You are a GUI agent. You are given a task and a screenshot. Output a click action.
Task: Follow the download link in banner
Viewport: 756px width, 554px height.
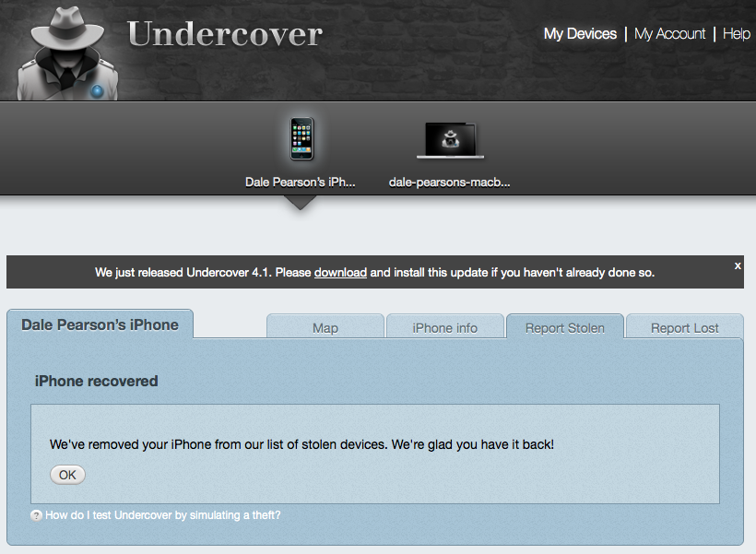click(x=340, y=273)
